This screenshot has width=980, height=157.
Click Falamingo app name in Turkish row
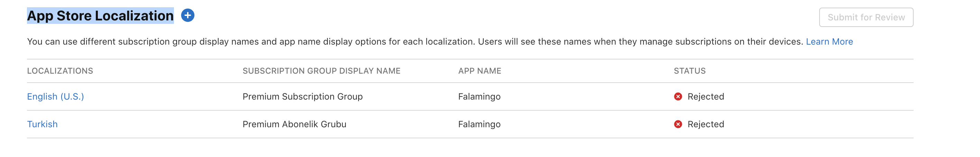(x=479, y=124)
